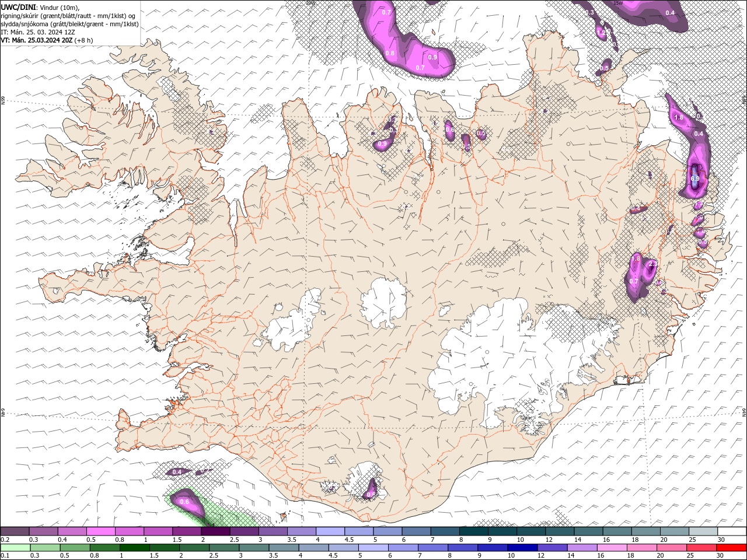Screen dimensions: 747x560
Task: Click the '(+8 h)' forecast offset
Action: point(83,40)
